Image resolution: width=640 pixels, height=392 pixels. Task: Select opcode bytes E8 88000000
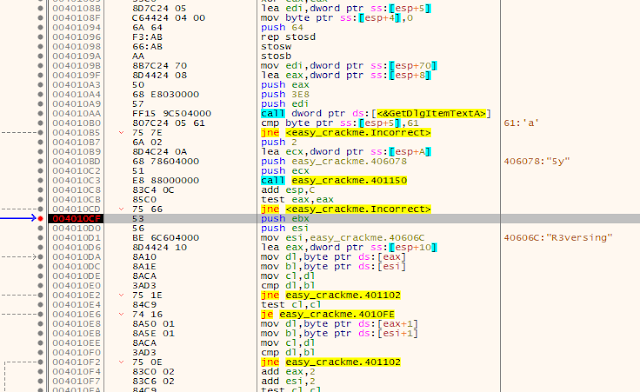pyautogui.click(x=166, y=180)
